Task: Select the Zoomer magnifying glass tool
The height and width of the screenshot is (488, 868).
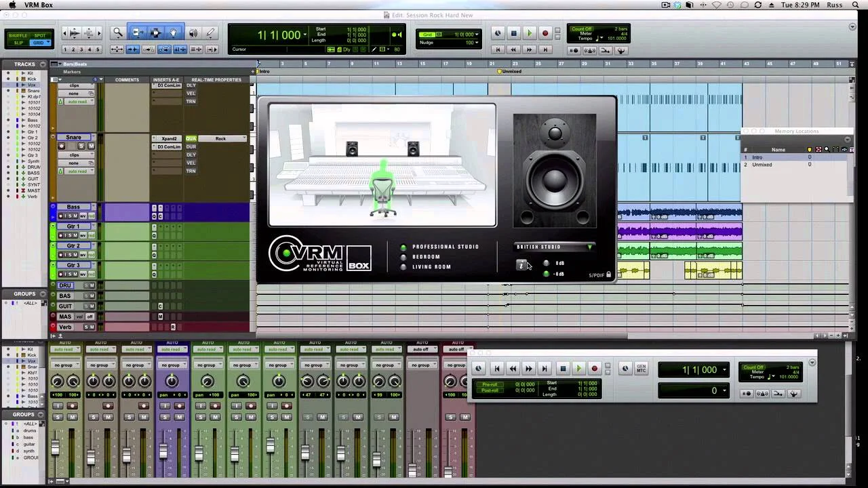Action: coord(119,33)
